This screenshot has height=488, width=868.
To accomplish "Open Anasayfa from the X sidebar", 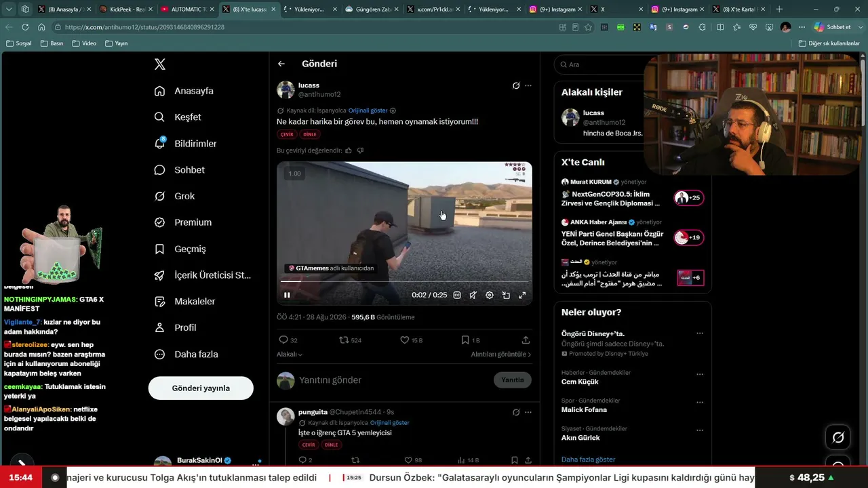I will (184, 91).
